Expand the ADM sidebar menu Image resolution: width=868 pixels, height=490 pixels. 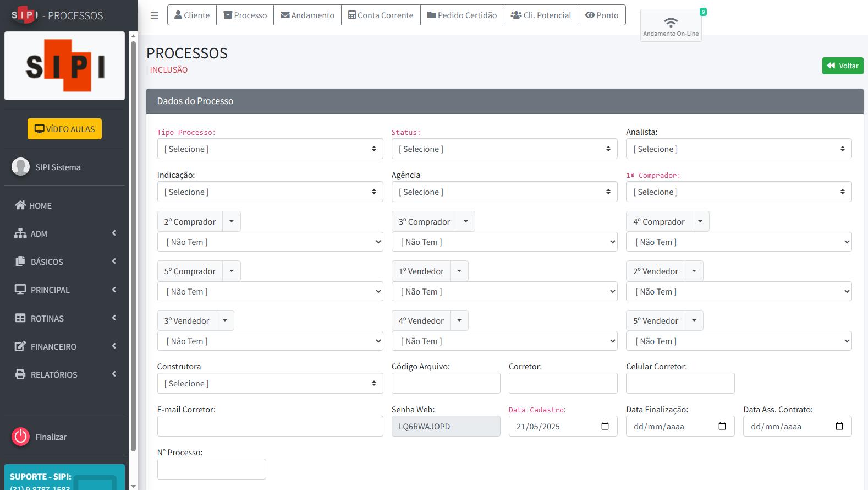pos(64,233)
